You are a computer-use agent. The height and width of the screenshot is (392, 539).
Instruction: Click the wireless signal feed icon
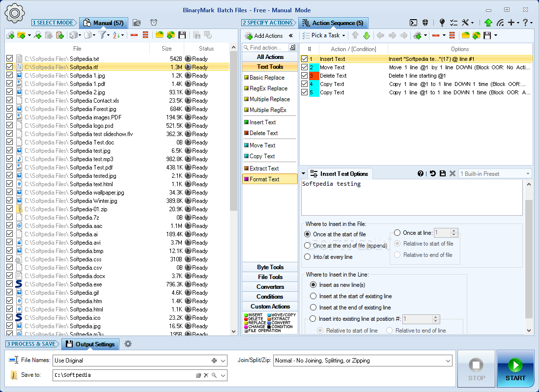[x=500, y=23]
